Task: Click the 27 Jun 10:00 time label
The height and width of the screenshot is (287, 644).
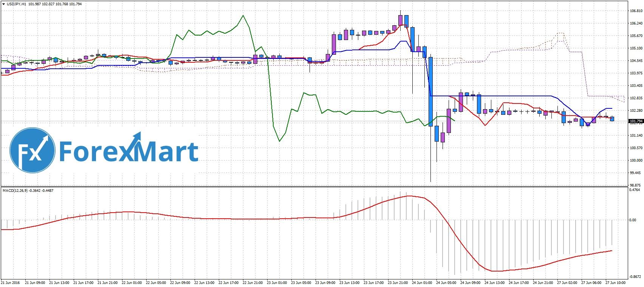Action: pyautogui.click(x=616, y=282)
